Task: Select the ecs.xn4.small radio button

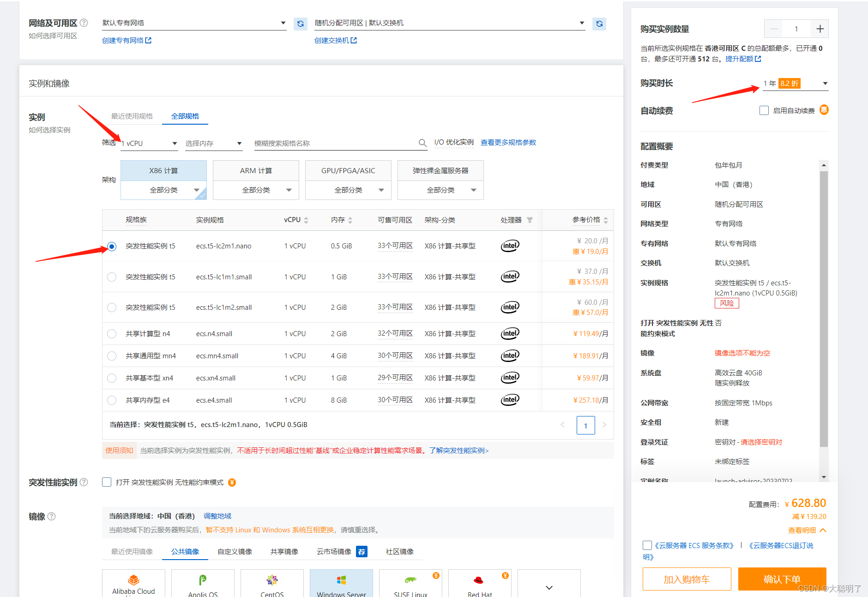Action: coord(112,378)
